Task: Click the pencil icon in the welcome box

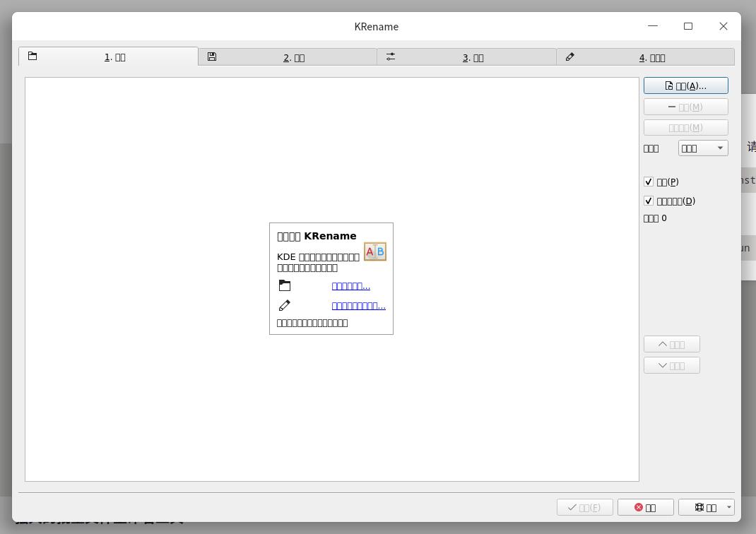Action: [285, 305]
